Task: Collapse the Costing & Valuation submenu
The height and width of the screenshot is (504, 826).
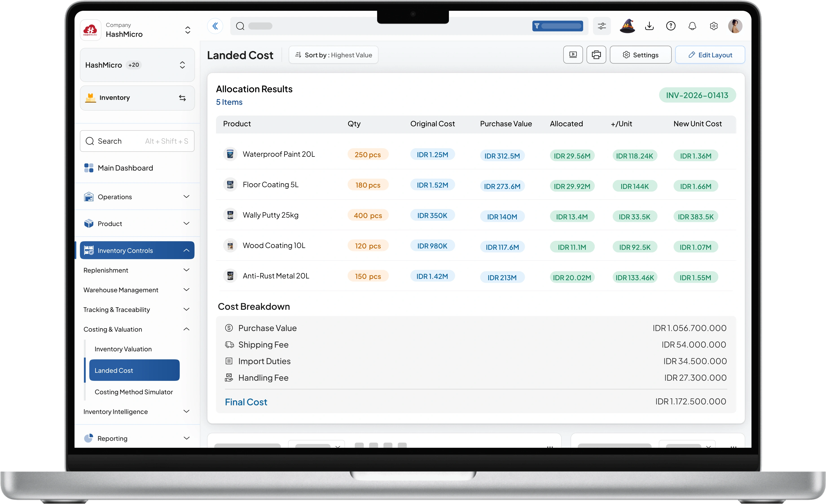Action: [x=186, y=329]
